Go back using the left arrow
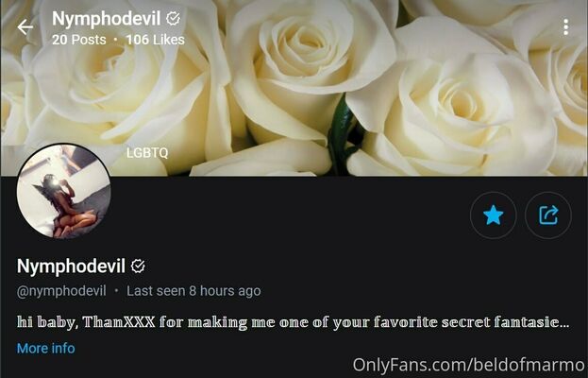Image resolution: width=588 pixels, height=378 pixels. click(x=25, y=27)
